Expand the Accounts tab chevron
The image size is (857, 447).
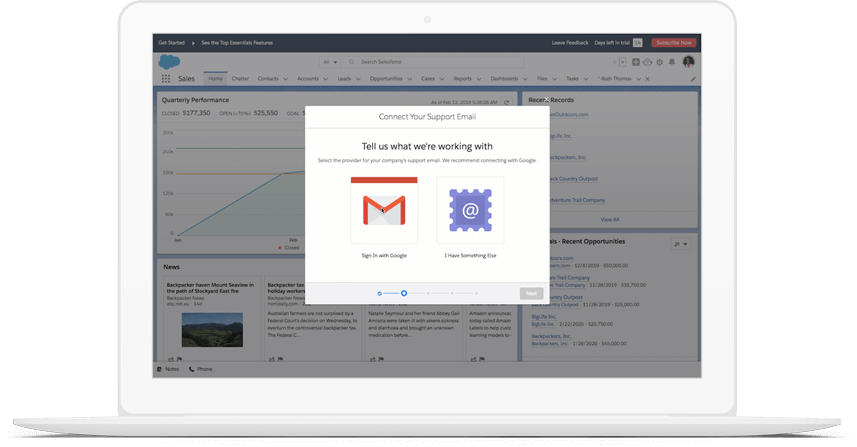326,79
